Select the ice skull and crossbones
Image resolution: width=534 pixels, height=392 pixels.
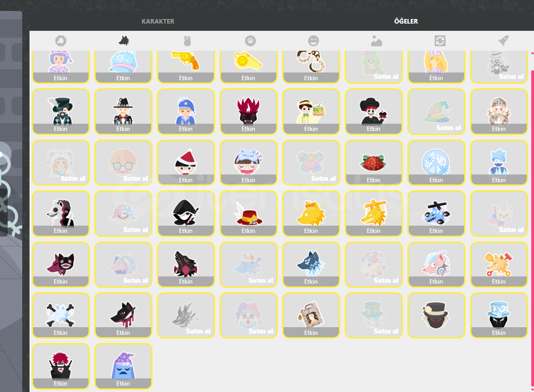click(x=61, y=315)
